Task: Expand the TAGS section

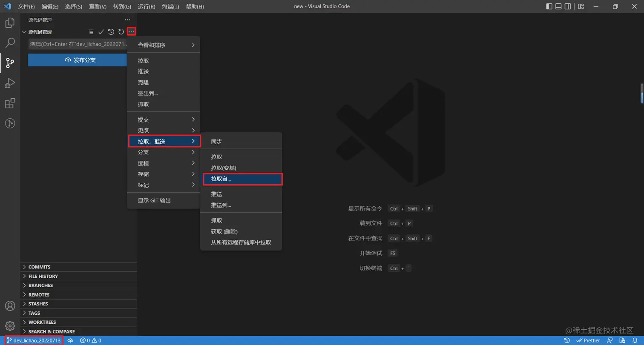Action: click(79, 313)
